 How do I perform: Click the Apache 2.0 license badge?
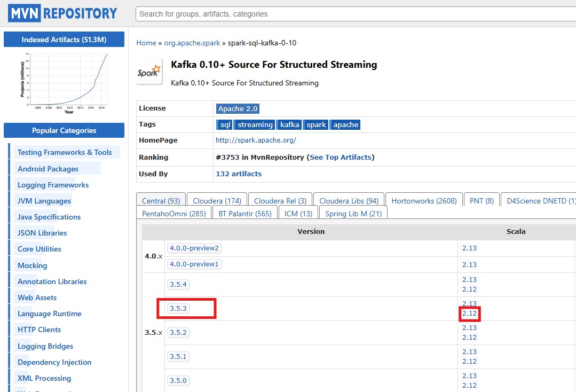click(x=238, y=109)
